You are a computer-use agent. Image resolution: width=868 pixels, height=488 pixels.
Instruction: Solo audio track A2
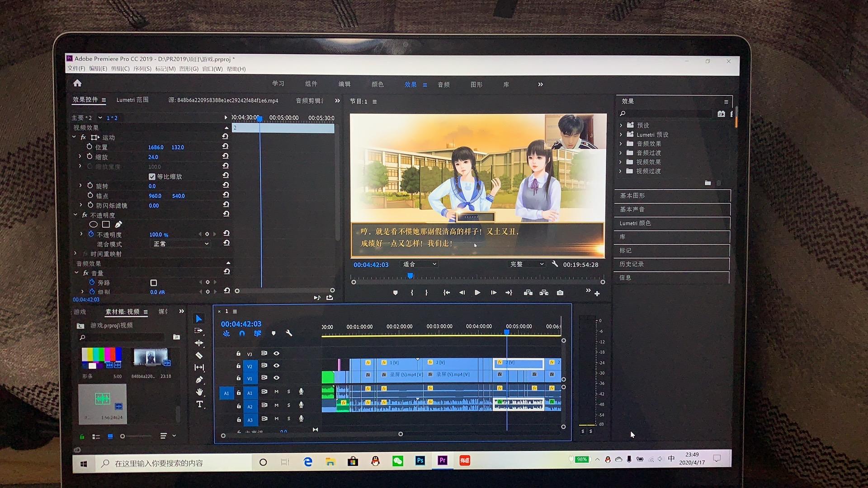289,405
